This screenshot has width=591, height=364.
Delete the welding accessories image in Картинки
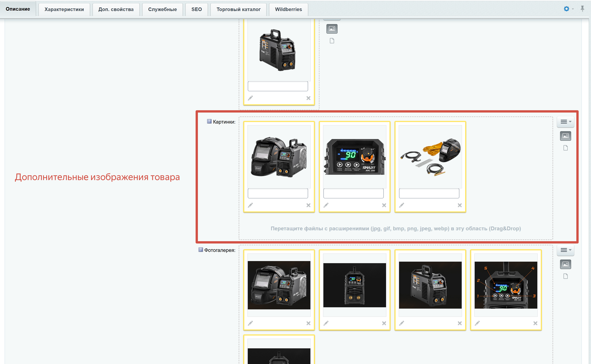[460, 205]
